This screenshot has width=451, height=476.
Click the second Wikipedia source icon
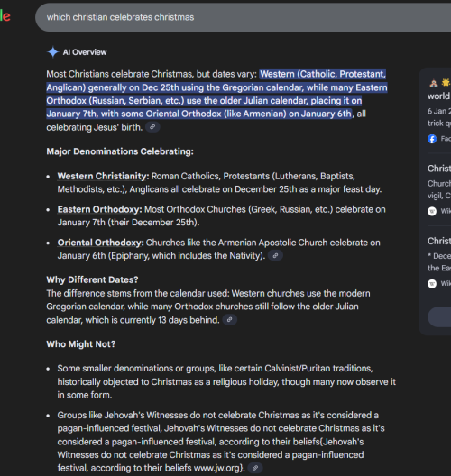coord(432,284)
